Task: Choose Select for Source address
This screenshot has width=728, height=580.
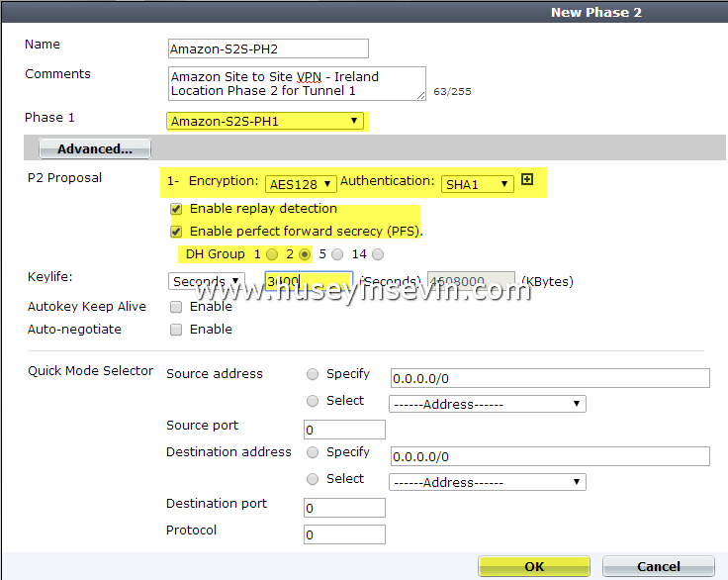Action: (x=313, y=401)
